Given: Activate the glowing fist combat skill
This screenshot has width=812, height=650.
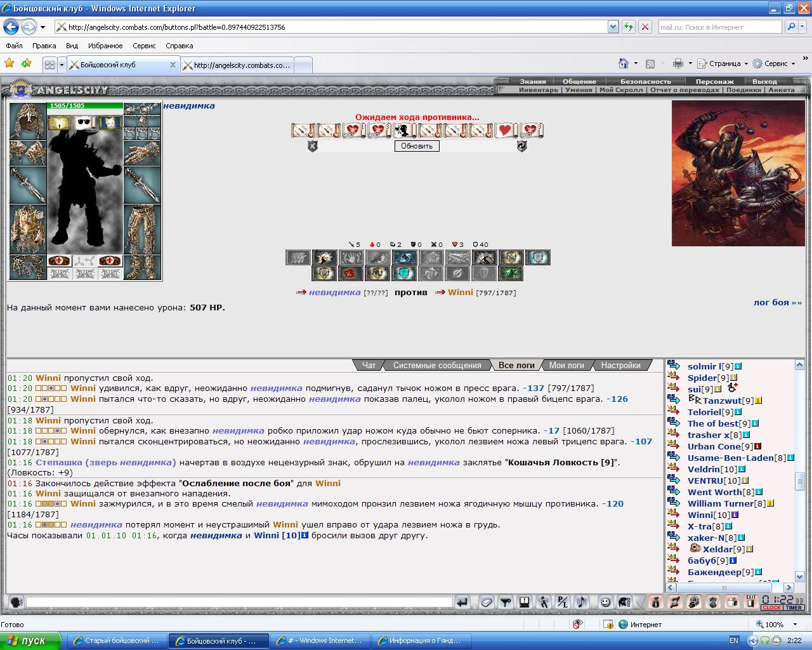Looking at the screenshot, I should (x=325, y=257).
